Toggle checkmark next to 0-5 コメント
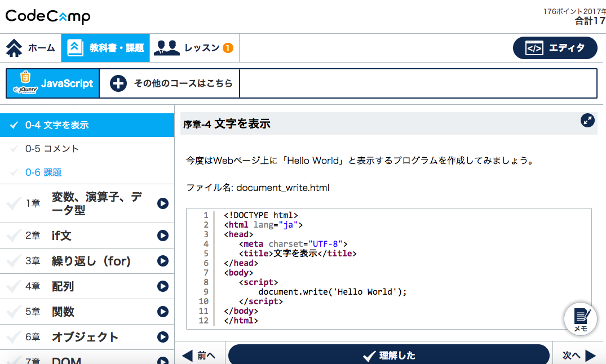606x364 pixels. (x=15, y=149)
